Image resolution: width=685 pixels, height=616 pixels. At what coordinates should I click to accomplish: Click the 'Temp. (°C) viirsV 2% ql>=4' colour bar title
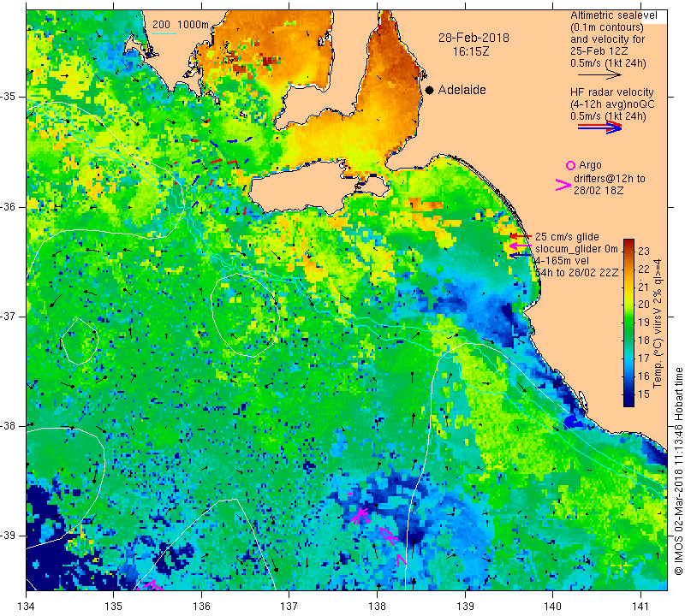(x=658, y=323)
